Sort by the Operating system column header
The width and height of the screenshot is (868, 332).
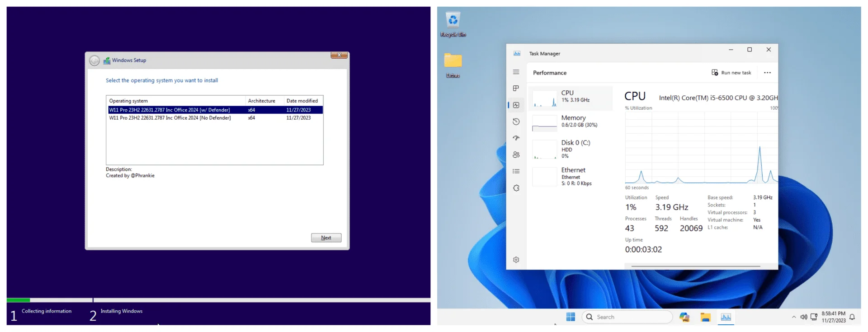click(x=176, y=101)
